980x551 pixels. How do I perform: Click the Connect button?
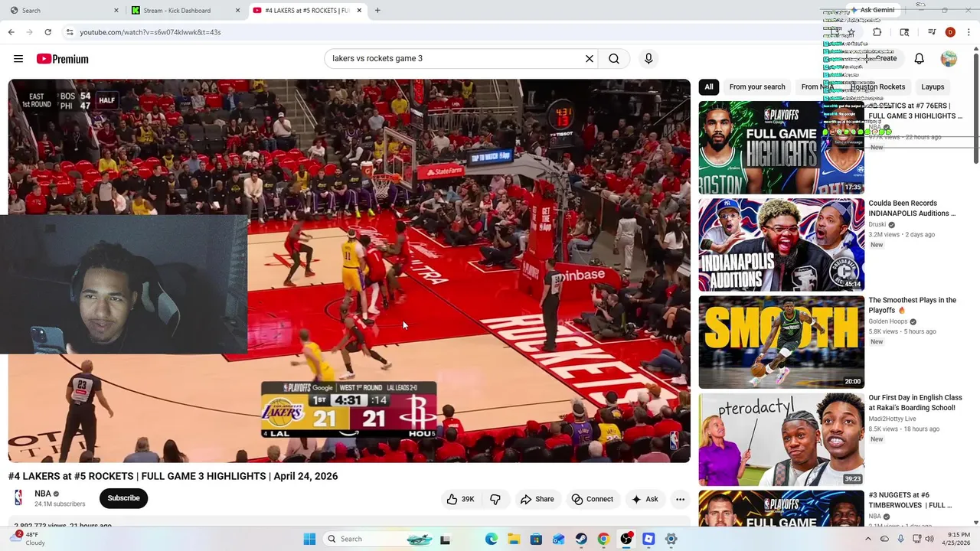pyautogui.click(x=593, y=499)
